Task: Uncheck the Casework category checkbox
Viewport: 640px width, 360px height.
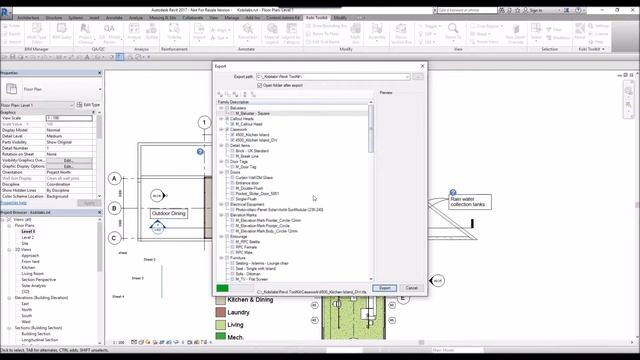Action: coord(227,129)
